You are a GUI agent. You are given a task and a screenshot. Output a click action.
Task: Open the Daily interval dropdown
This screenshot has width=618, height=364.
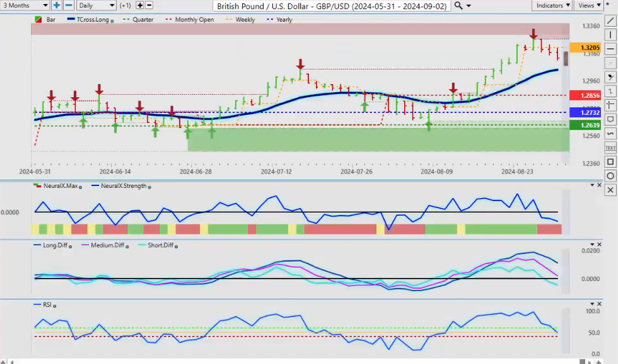pos(95,5)
